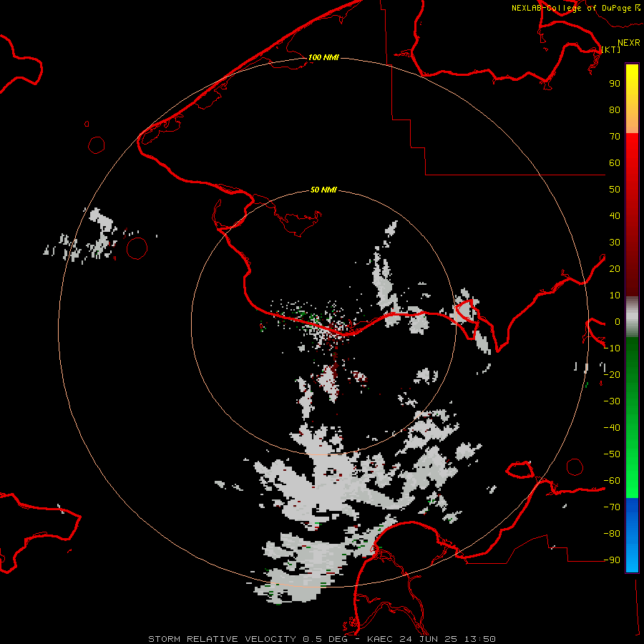Click the 20 value on velocity scale
This screenshot has height=644, width=644.
click(x=615, y=269)
